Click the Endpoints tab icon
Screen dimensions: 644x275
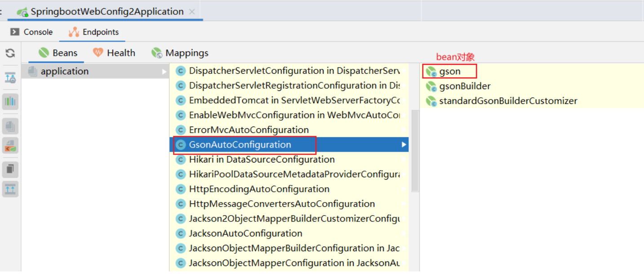point(73,32)
